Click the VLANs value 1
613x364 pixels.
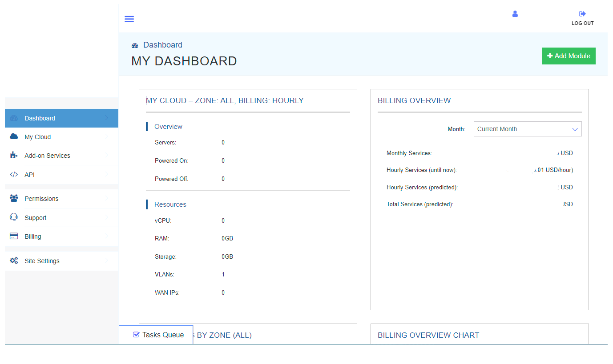(x=223, y=275)
